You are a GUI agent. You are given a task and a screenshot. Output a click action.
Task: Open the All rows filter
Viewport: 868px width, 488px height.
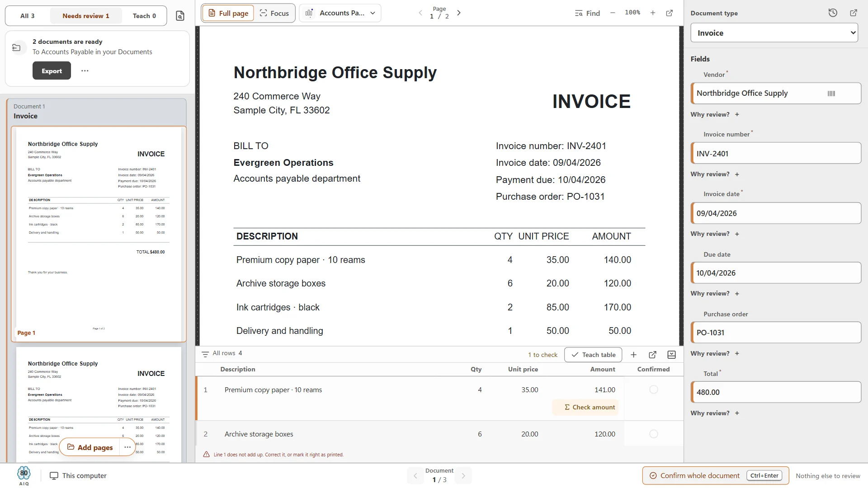222,353
